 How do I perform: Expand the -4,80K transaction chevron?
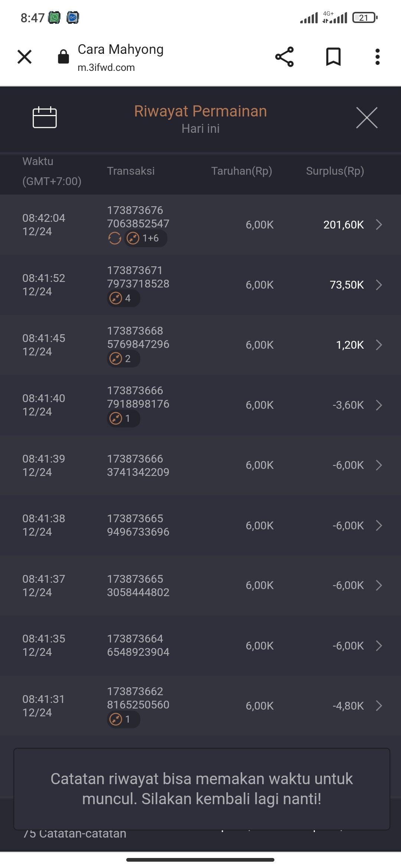[x=379, y=706]
